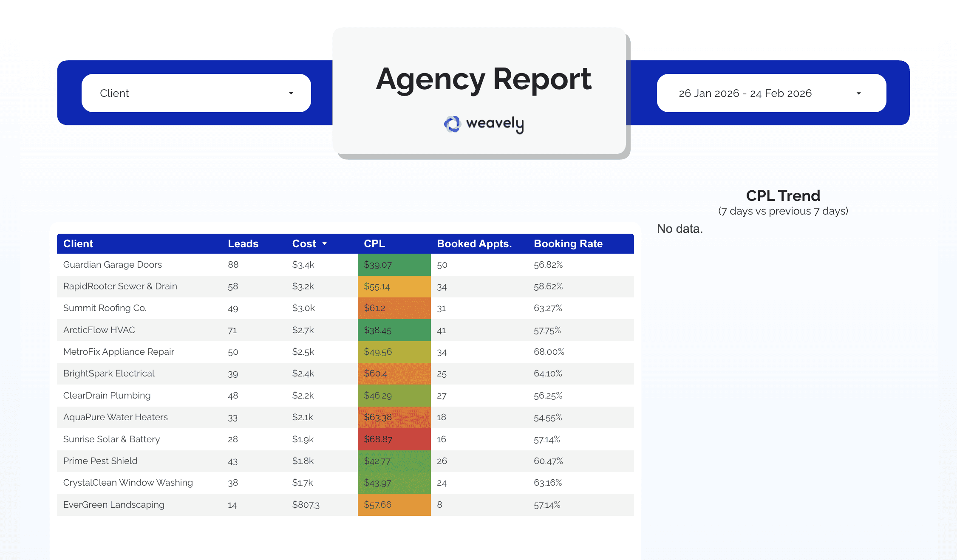This screenshot has width=957, height=560.
Task: Select the green $39.07 CPL cell
Action: coord(394,265)
